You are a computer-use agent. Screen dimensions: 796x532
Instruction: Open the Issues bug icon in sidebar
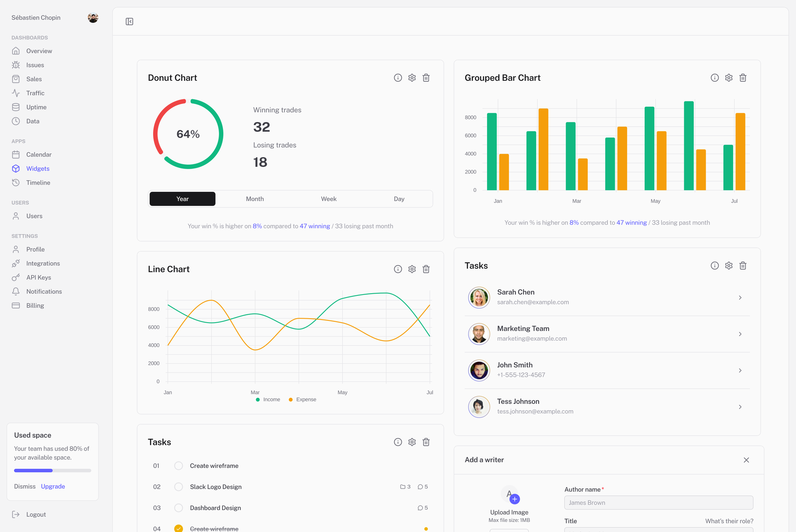[x=16, y=65]
